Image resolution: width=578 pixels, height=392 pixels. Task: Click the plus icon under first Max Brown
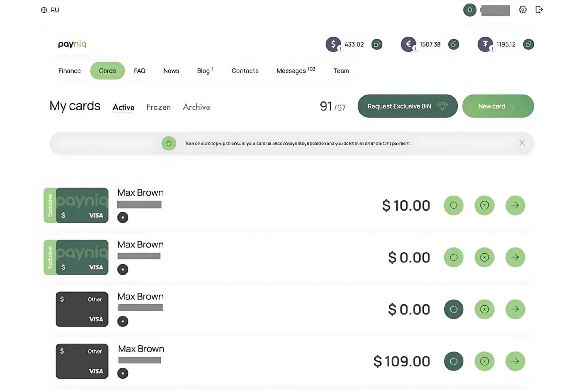(123, 217)
